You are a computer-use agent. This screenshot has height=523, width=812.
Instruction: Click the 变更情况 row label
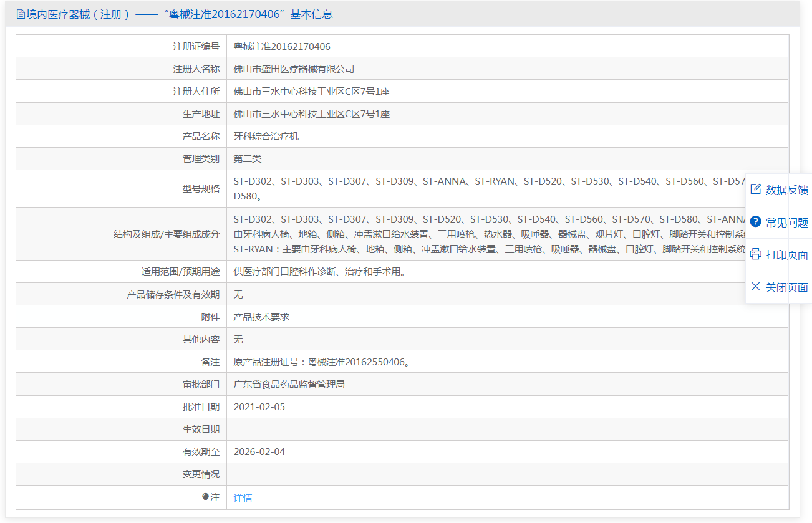[x=201, y=474]
